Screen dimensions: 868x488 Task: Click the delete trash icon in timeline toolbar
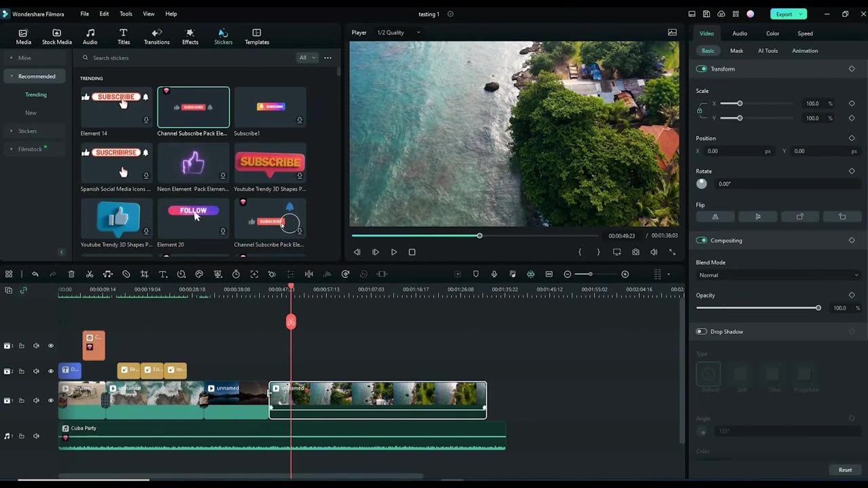tap(71, 274)
